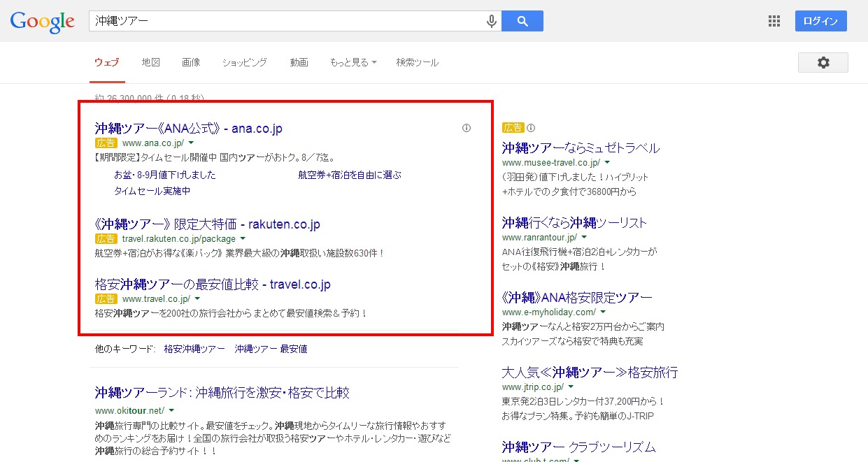This screenshot has height=462, width=868.
Task: Expand dropdown arrow beside www.travel.co.jp/
Action: coord(197,299)
